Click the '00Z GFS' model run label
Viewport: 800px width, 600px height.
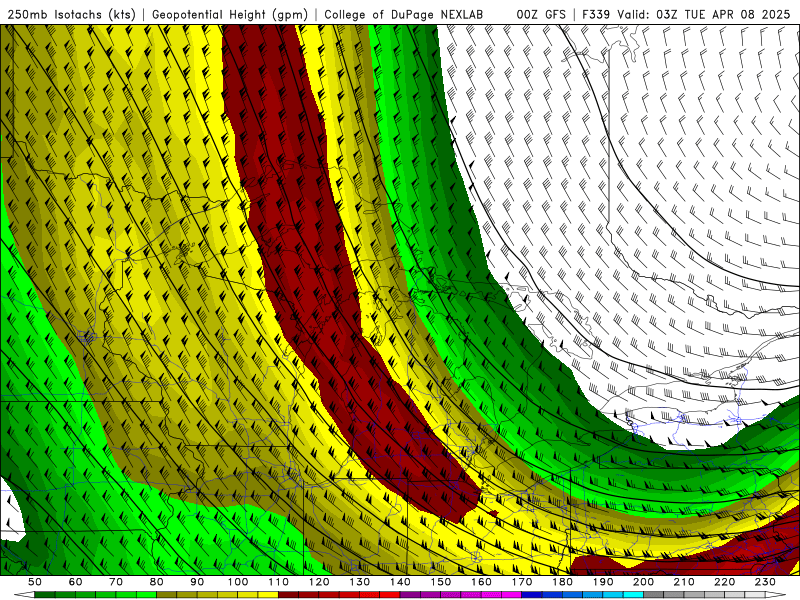(x=541, y=14)
